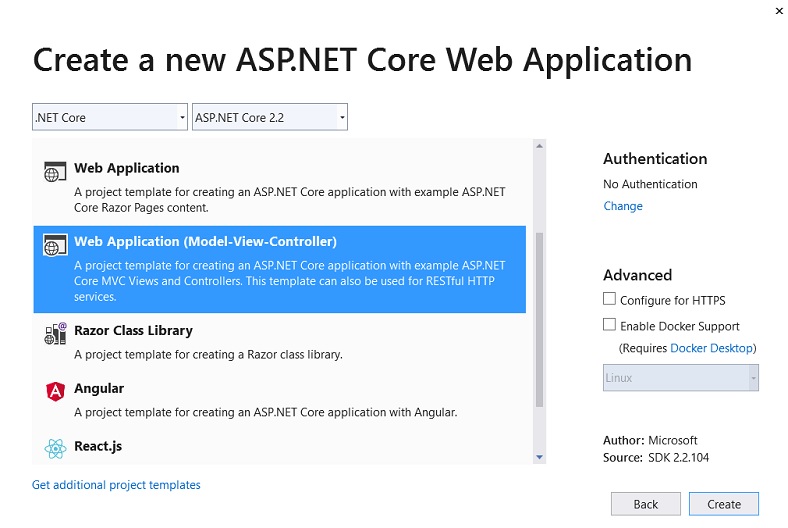
Task: Click the template list scroll down arrow
Action: (x=539, y=457)
